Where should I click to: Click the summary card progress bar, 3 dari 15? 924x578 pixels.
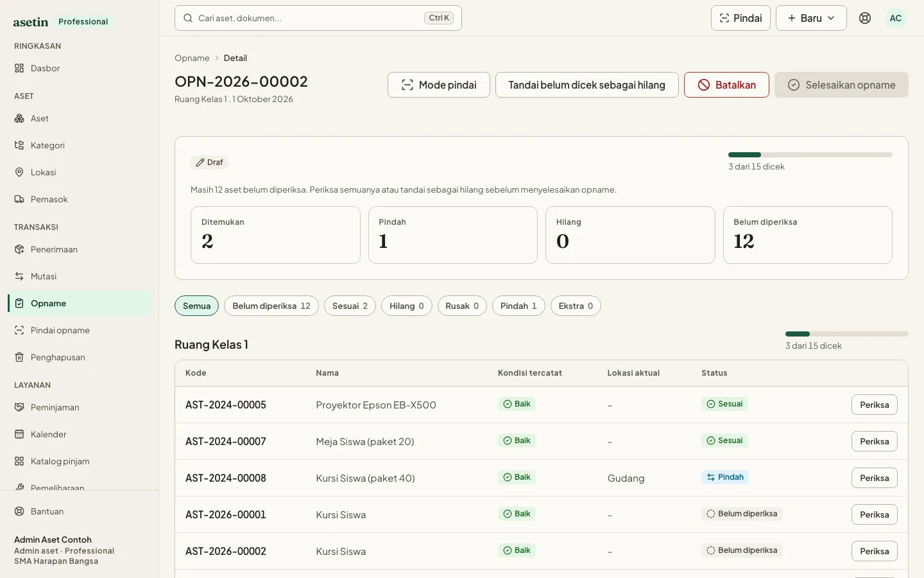[810, 155]
